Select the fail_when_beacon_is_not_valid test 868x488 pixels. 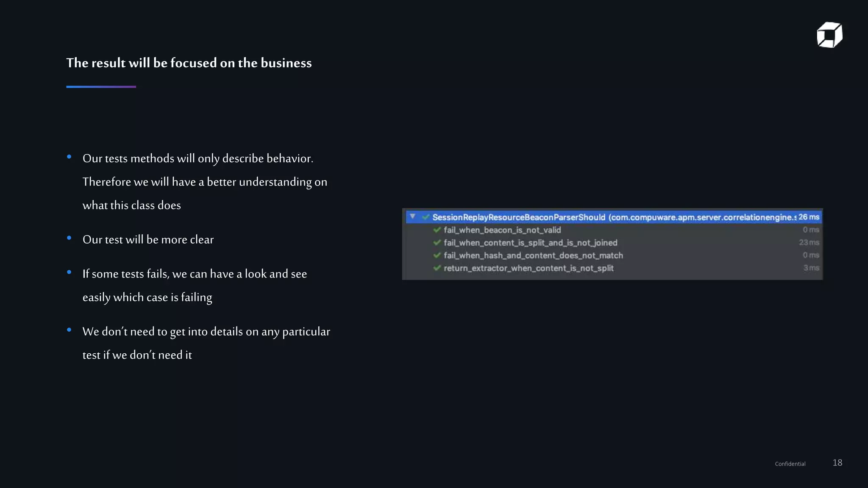coord(502,230)
